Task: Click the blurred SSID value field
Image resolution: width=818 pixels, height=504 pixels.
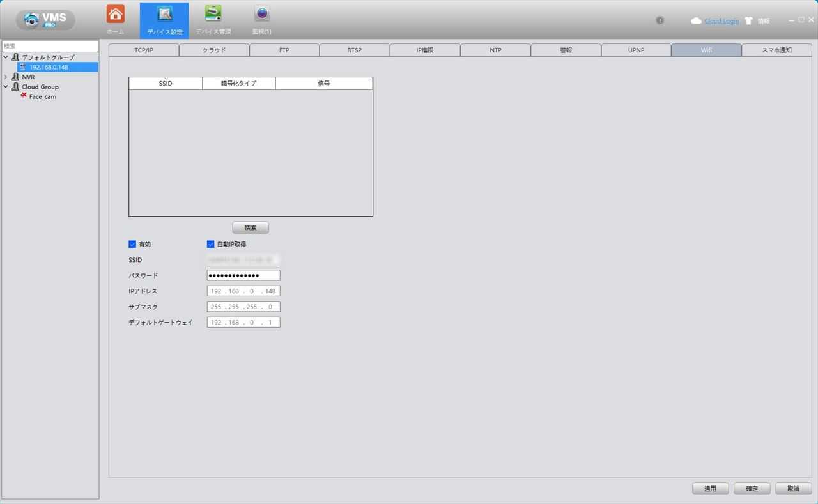Action: tap(243, 260)
